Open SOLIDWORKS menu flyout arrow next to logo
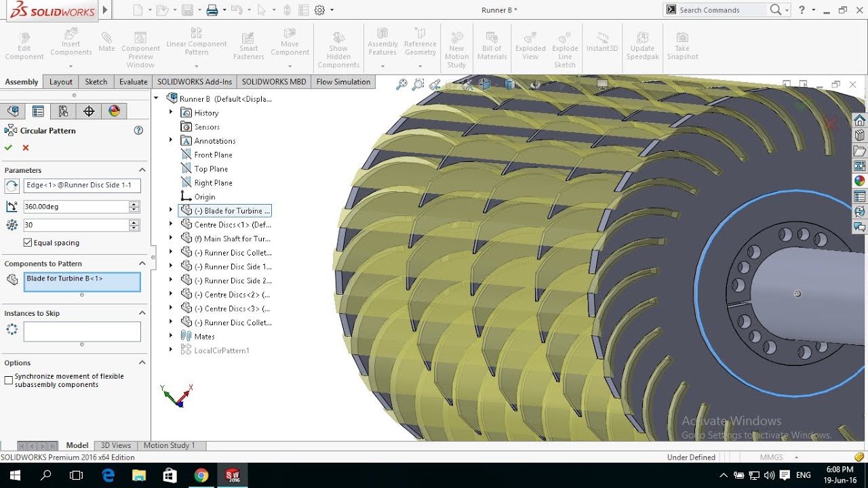This screenshot has height=488, width=868. tap(104, 10)
